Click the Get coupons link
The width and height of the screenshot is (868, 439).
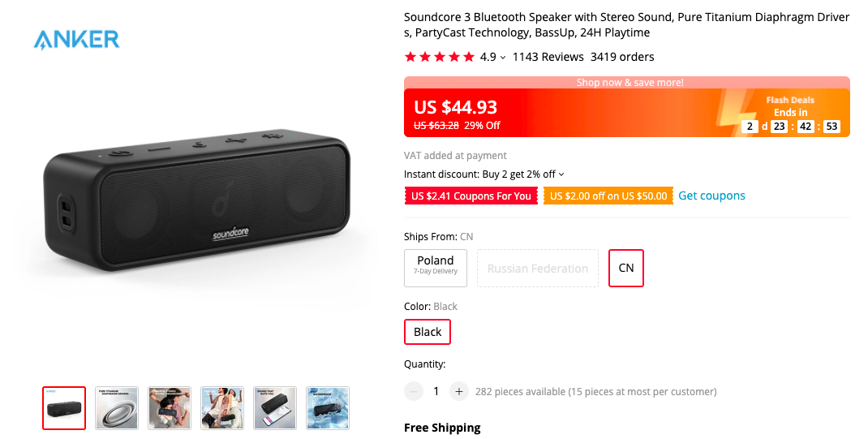pos(712,196)
